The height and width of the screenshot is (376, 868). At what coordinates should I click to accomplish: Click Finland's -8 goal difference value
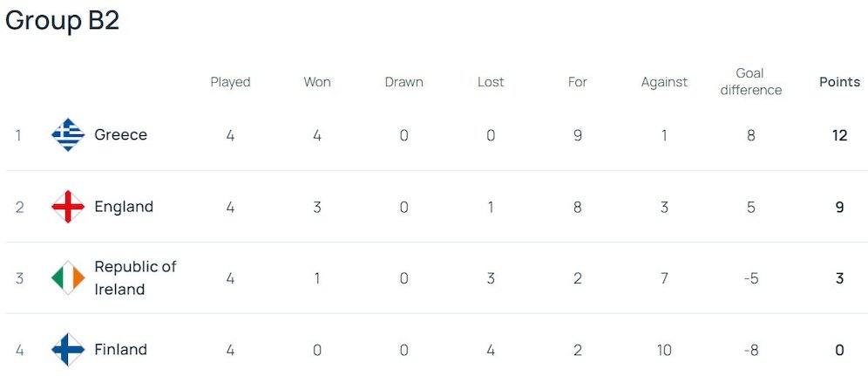click(750, 350)
